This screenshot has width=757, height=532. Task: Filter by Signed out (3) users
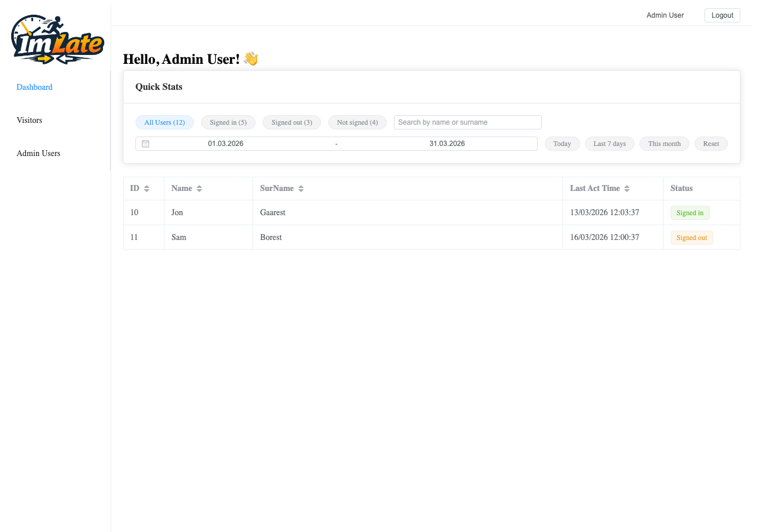point(292,122)
